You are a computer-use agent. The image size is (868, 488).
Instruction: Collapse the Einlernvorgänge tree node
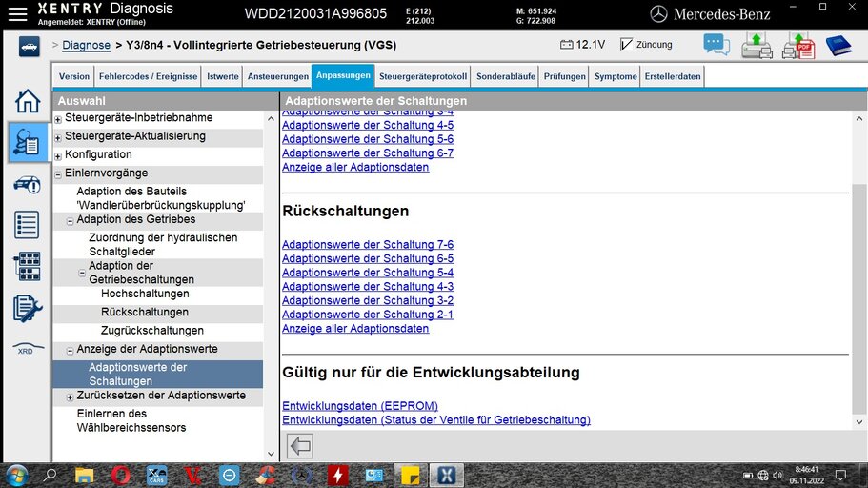(x=58, y=174)
